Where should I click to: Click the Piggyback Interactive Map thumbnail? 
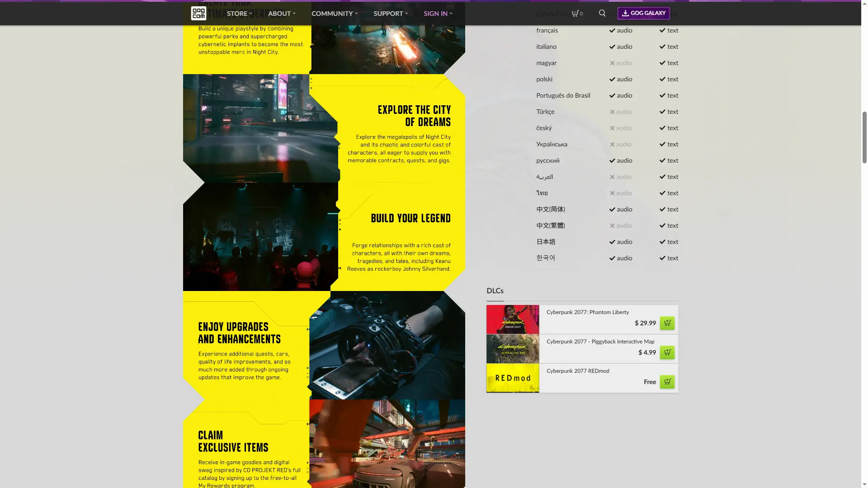point(513,349)
